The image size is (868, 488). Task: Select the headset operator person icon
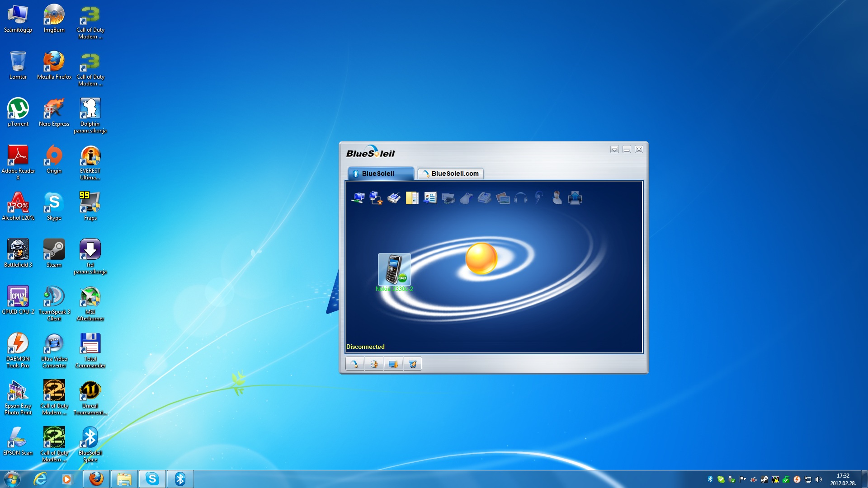pyautogui.click(x=557, y=198)
